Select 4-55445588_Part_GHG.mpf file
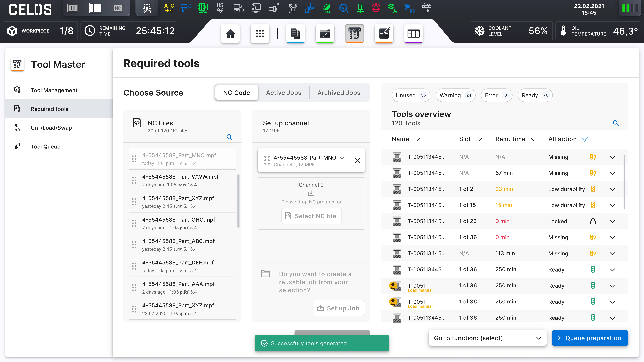This screenshot has width=644, height=362. click(x=182, y=223)
